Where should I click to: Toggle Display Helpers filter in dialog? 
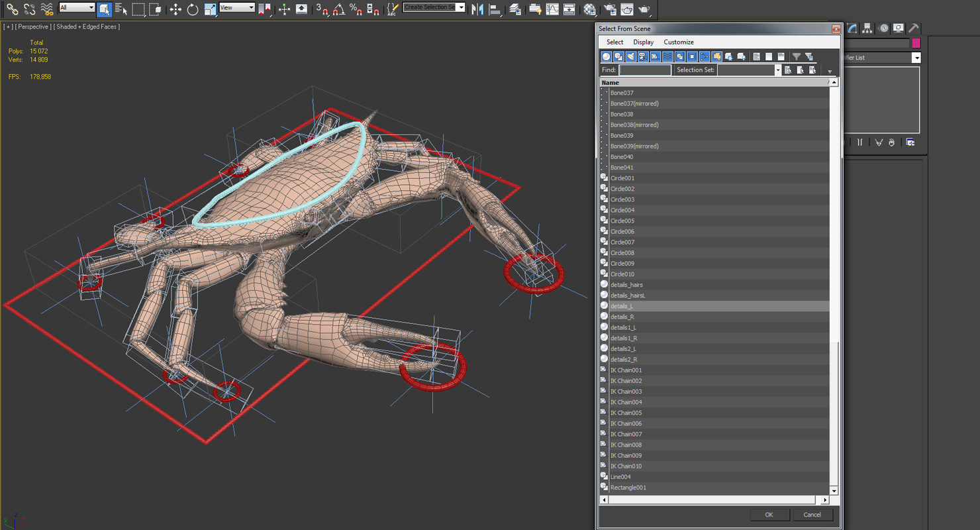655,56
